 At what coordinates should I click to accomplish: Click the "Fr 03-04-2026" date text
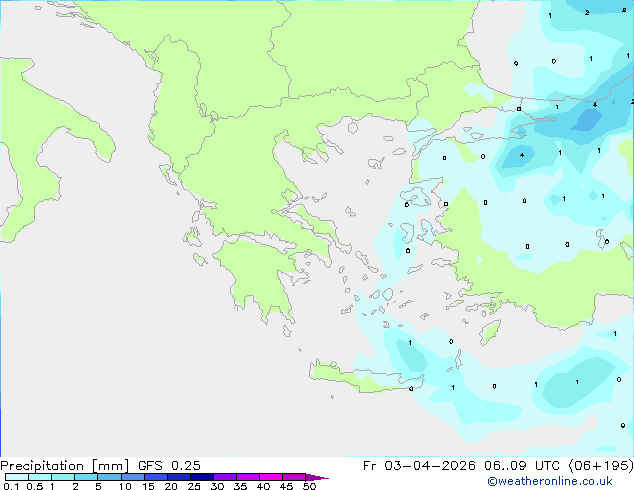pyautogui.click(x=419, y=466)
